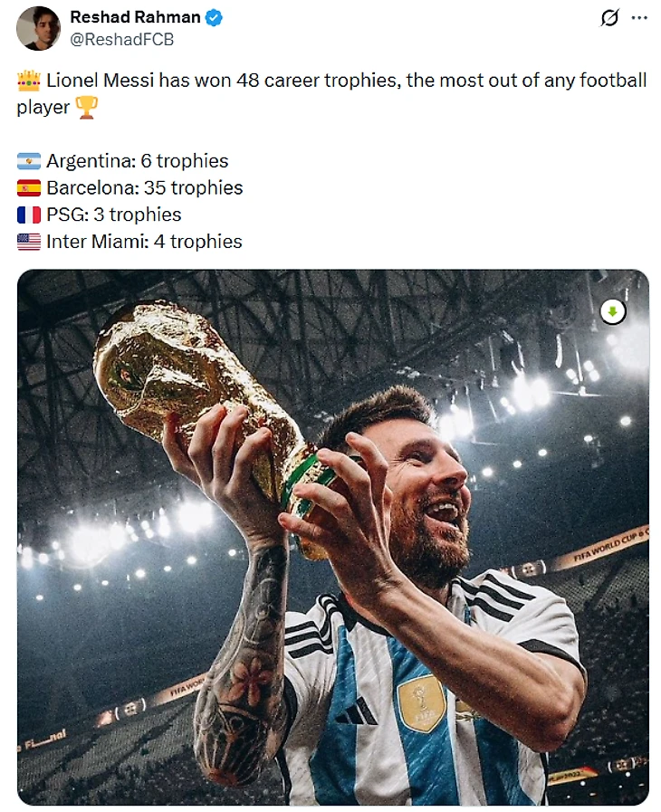Screen dimensions: 661x812
Task: Click the tweet's "48 career trophies" sentence
Action: pyautogui.click(x=344, y=81)
